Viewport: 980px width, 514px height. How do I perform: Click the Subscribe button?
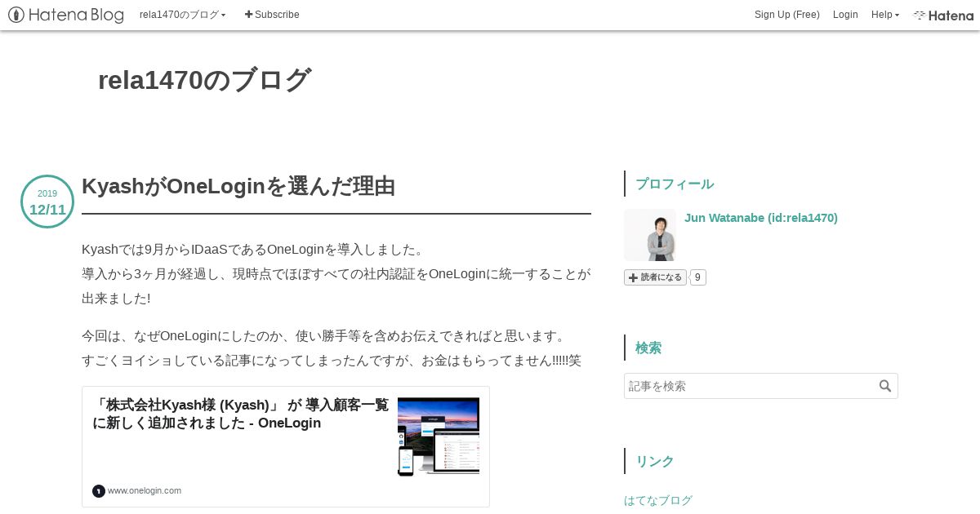pos(272,15)
